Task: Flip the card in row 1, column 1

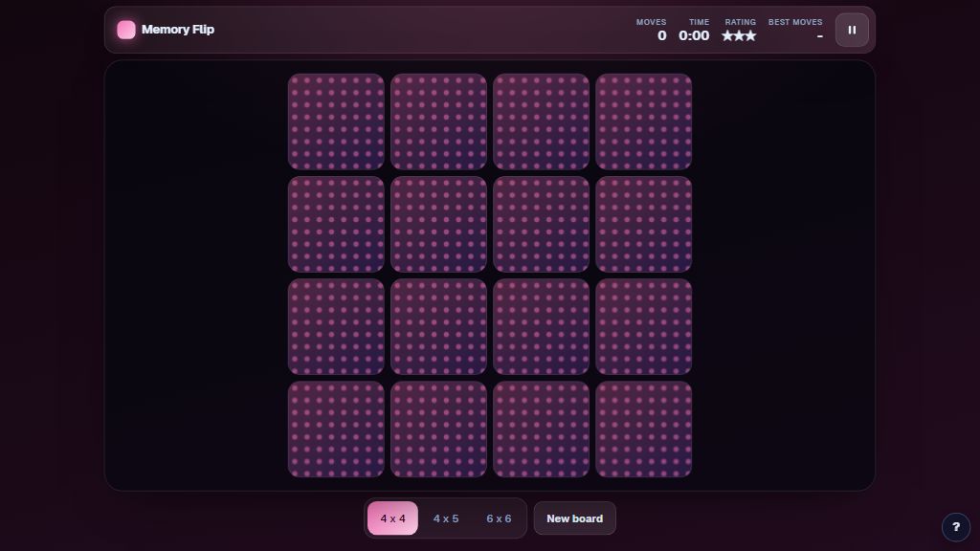Action: 336,121
